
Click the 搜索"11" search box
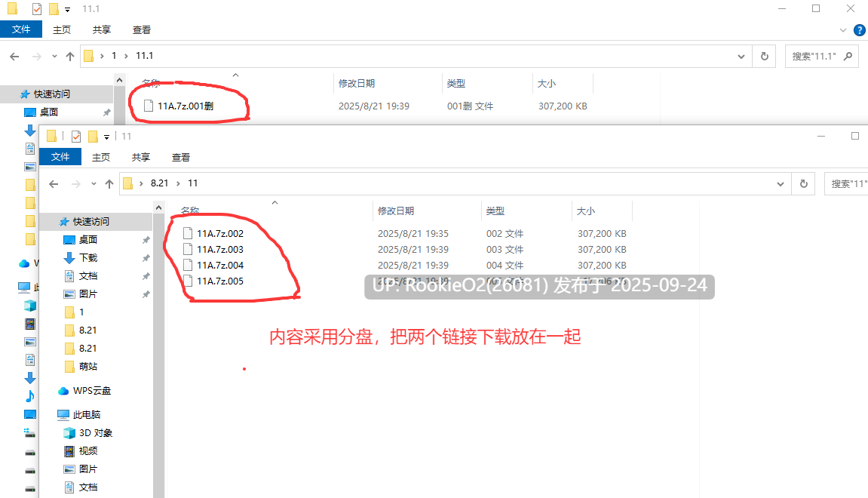846,184
